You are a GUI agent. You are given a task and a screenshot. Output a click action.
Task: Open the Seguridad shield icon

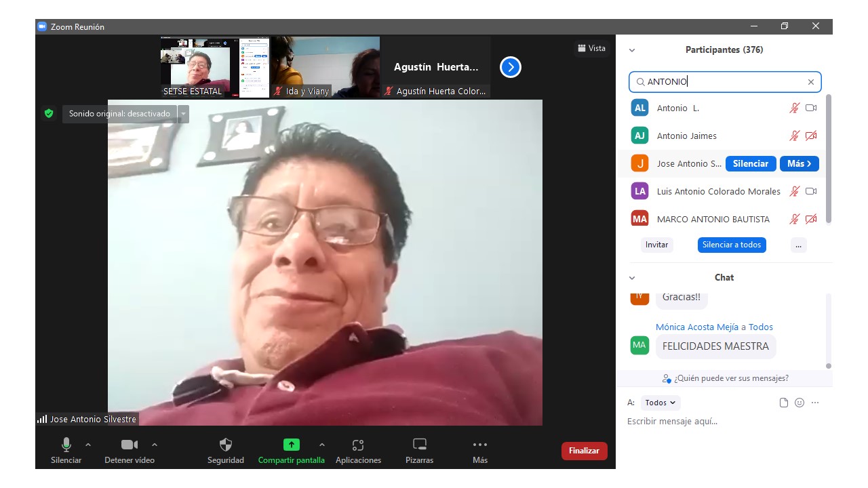pos(226,445)
